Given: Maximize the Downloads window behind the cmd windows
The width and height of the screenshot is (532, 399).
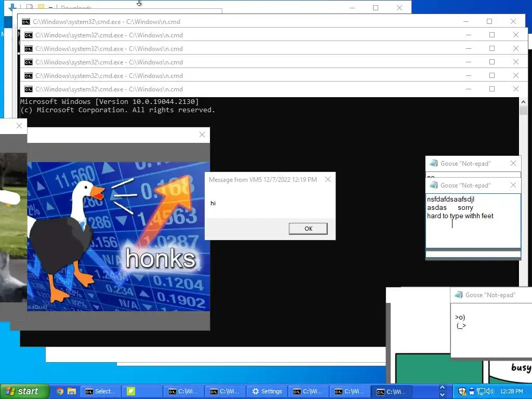Looking at the screenshot, I should 376,7.
